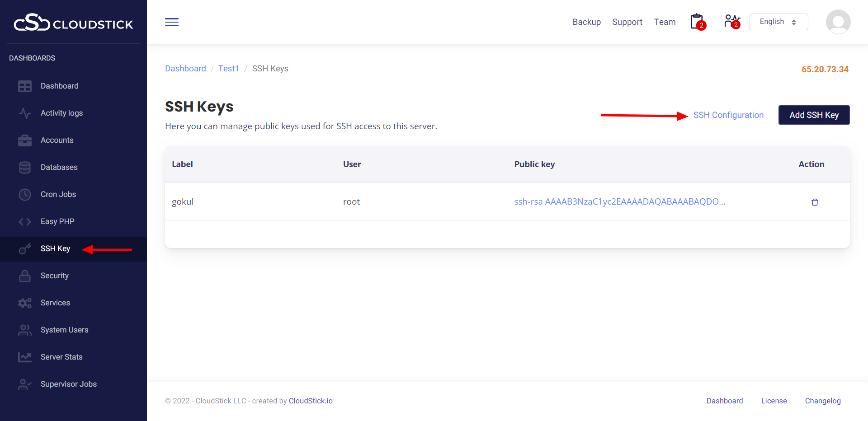The width and height of the screenshot is (868, 421).
Task: Click the hamburger menu icon
Action: click(171, 22)
